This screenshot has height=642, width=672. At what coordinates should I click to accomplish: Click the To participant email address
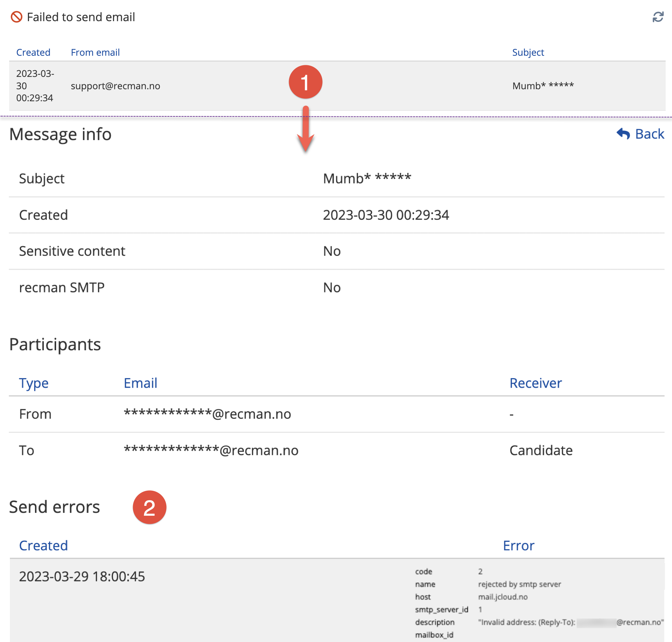tap(211, 450)
